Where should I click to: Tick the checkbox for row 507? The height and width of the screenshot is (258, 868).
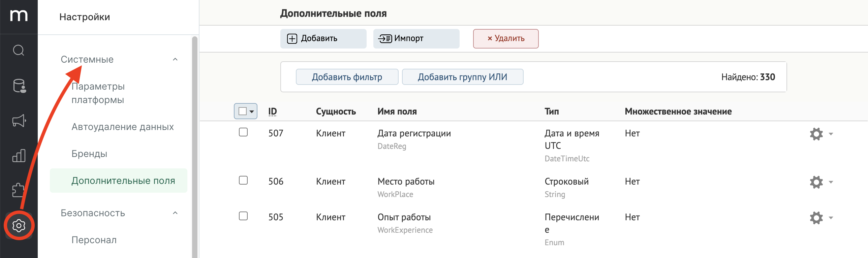(x=243, y=132)
